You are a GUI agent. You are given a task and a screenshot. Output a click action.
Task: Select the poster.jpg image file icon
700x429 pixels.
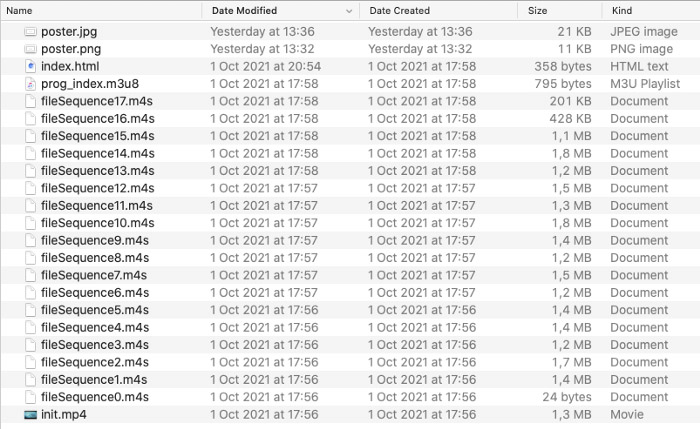click(30, 32)
